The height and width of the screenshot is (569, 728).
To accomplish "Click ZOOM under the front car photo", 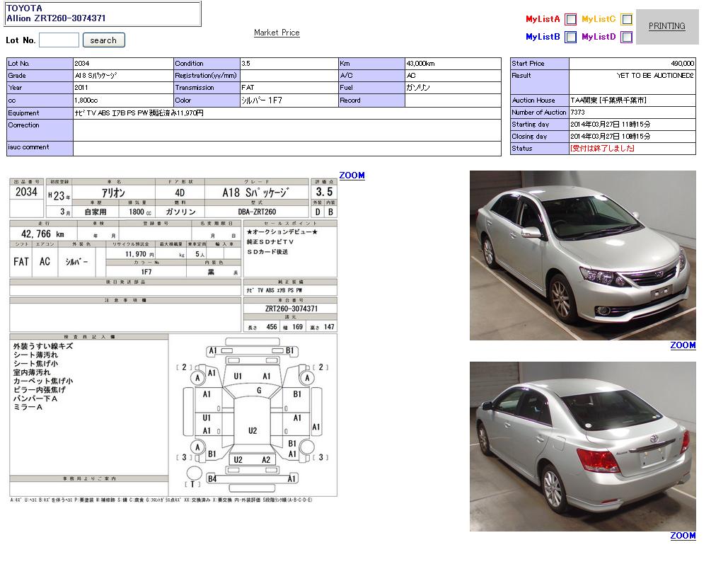I will tap(683, 345).
